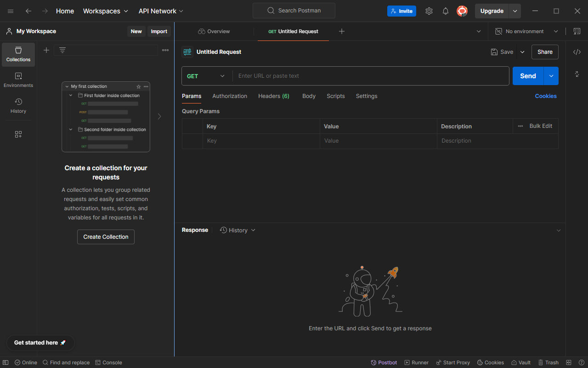The height and width of the screenshot is (368, 588).
Task: Click the Search Postman box
Action: coord(294,11)
